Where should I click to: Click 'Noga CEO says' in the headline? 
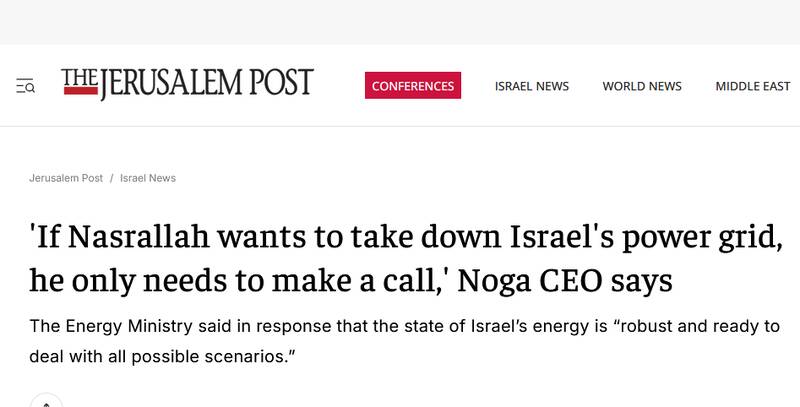565,281
